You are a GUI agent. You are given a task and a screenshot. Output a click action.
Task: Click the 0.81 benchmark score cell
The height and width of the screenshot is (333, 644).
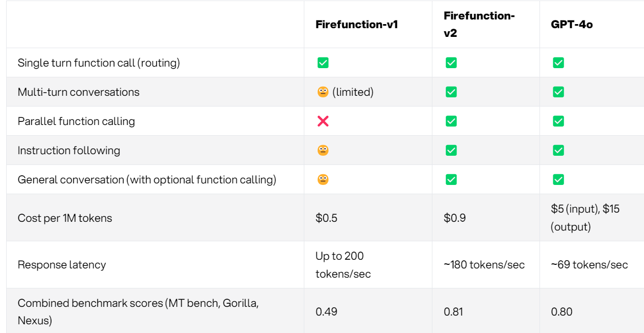point(454,311)
